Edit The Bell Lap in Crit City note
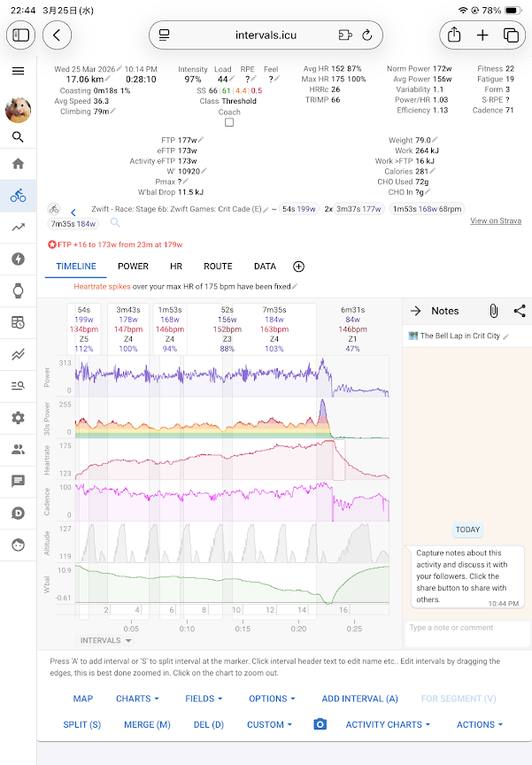Screen dimensions: 532x765 coord(505,336)
